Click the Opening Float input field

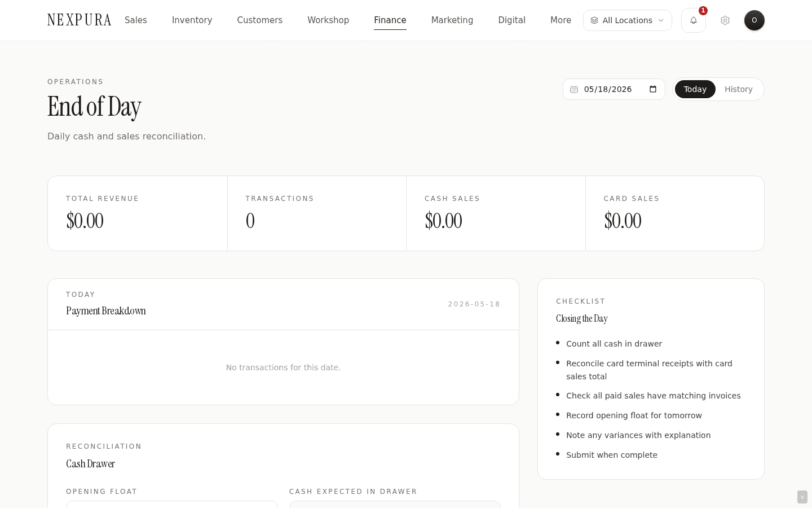pyautogui.click(x=172, y=504)
